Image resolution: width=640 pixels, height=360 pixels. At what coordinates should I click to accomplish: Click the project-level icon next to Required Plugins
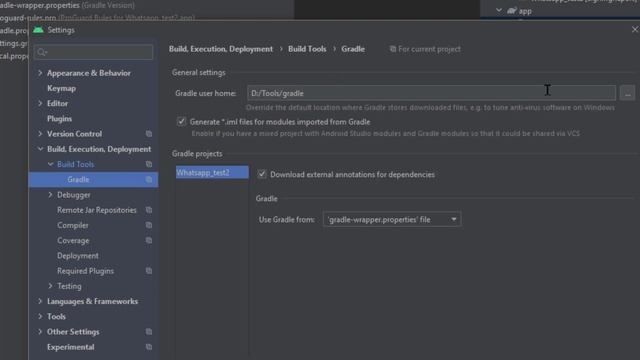[x=149, y=271]
